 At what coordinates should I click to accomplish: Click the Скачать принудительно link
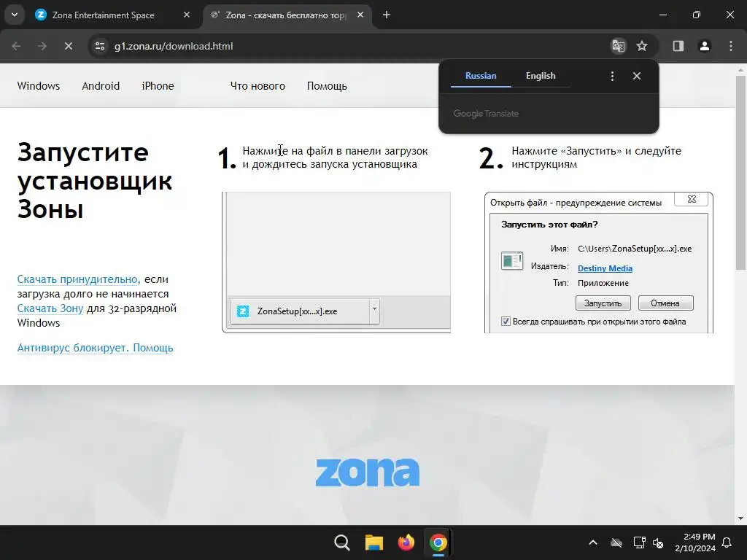coord(79,279)
